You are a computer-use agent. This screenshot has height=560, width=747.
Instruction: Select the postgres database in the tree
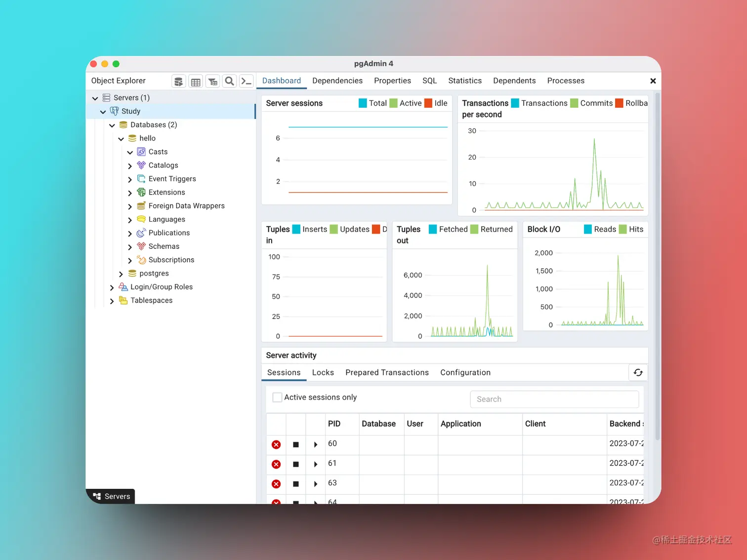[154, 273]
